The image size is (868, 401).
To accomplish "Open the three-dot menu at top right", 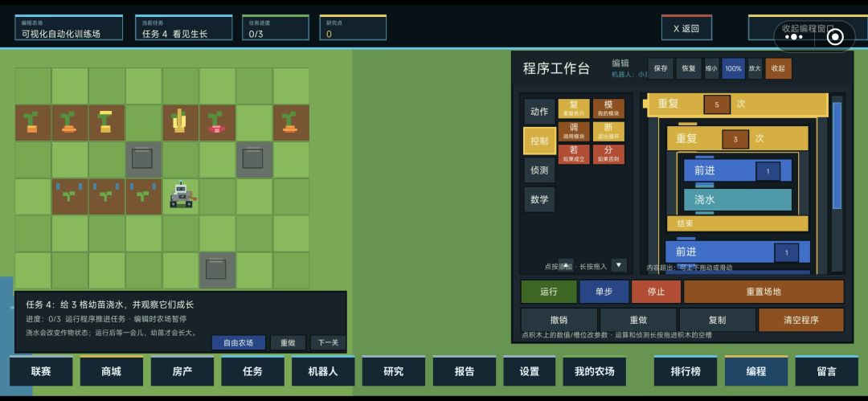I will coord(794,37).
